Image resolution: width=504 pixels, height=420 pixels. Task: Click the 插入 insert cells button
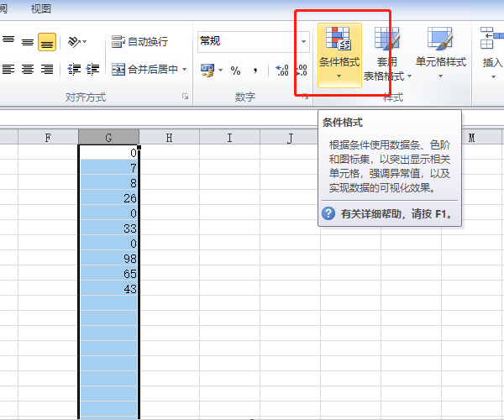point(491,54)
